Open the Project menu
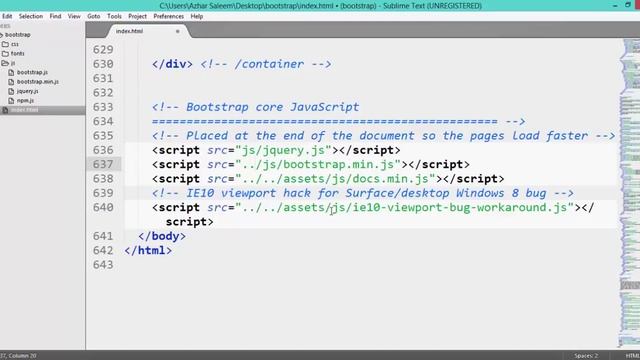Screen dimensions: 640x360 [x=137, y=16]
